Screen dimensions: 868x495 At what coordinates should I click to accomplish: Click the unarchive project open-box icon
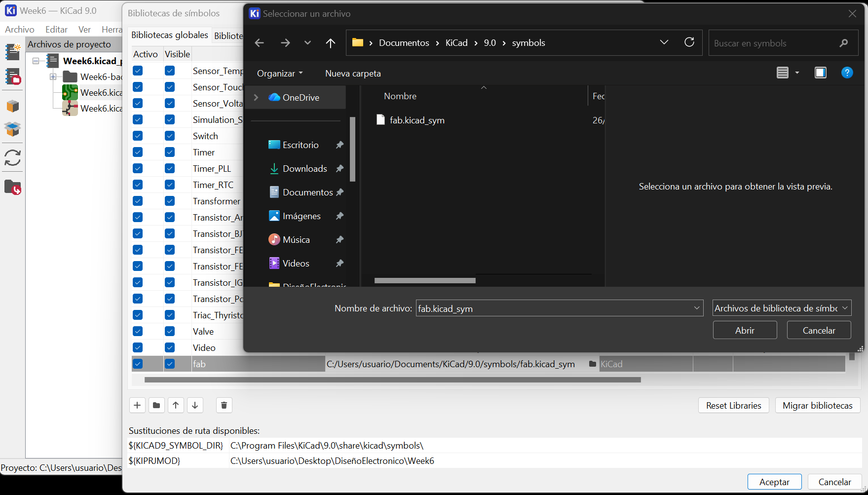point(12,129)
